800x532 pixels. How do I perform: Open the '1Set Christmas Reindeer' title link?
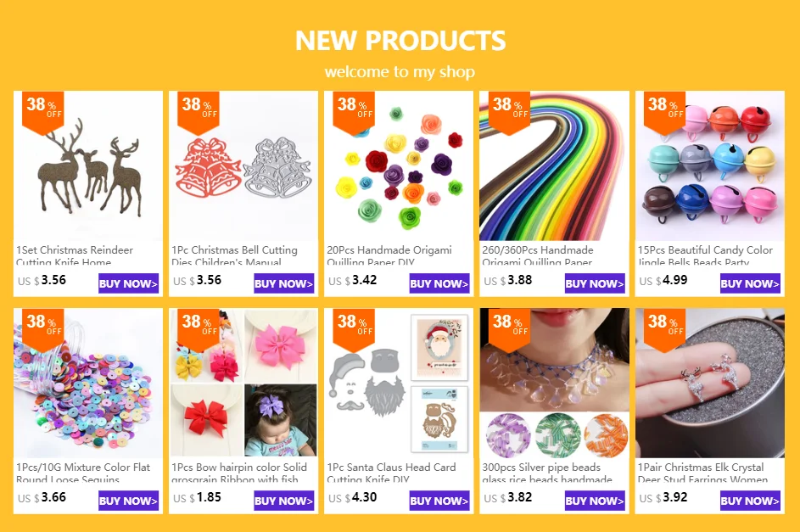(75, 255)
